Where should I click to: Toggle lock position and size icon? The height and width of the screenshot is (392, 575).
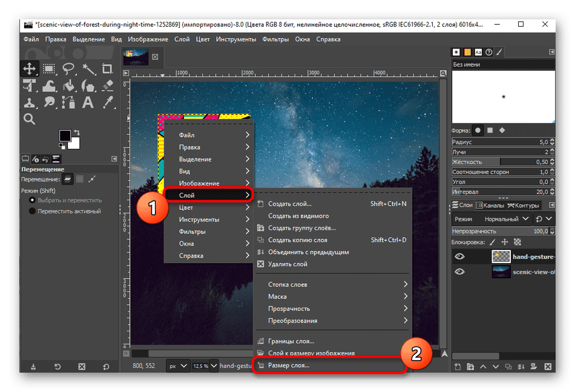[x=505, y=242]
